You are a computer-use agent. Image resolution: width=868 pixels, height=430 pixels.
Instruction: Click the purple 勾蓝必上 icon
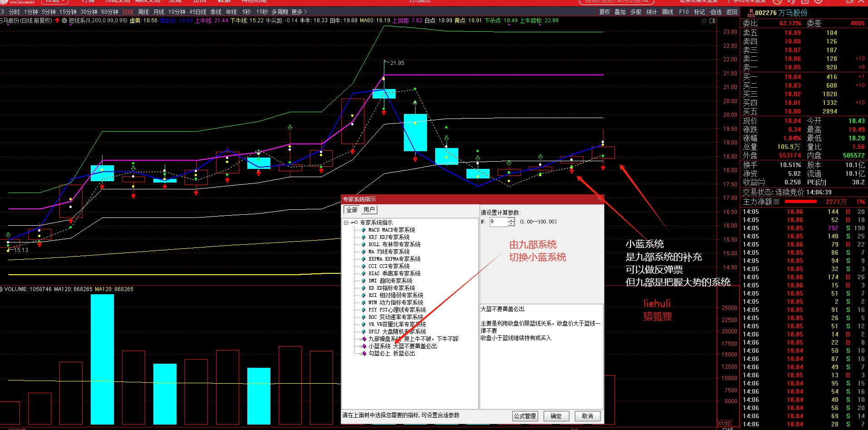click(x=364, y=353)
